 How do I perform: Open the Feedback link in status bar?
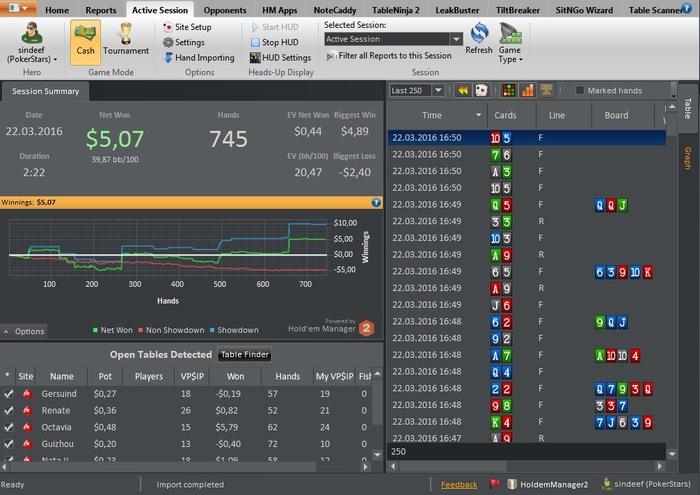pos(459,485)
